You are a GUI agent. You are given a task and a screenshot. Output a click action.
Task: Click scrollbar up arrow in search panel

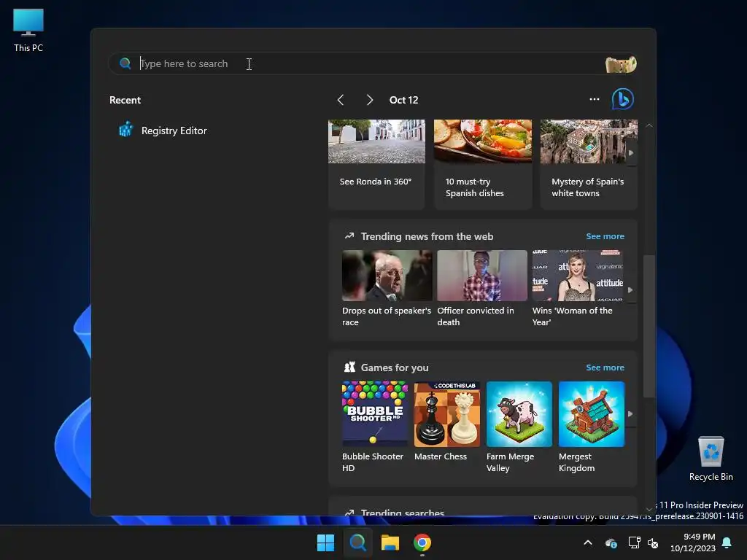coord(649,125)
